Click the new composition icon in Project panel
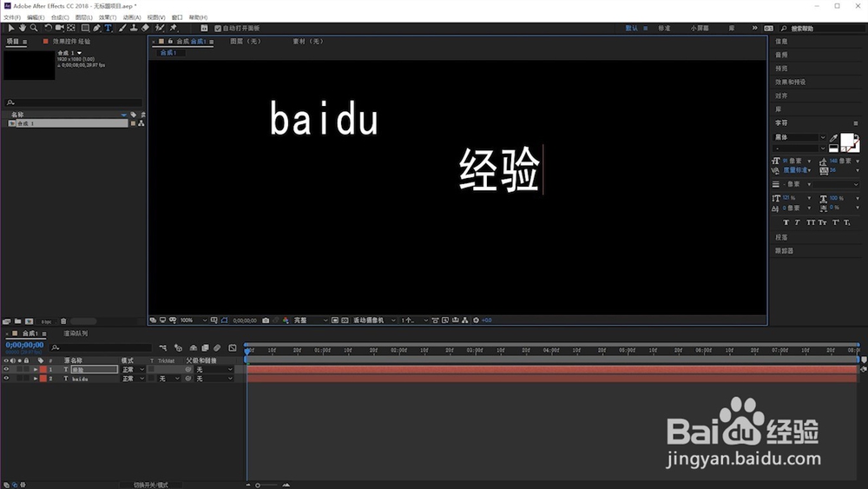 click(30, 321)
